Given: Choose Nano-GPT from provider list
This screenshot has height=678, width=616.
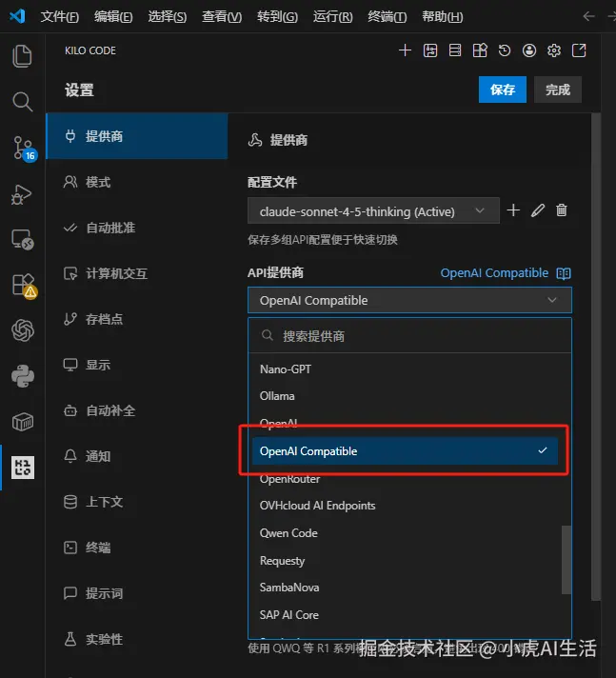Looking at the screenshot, I should (409, 369).
